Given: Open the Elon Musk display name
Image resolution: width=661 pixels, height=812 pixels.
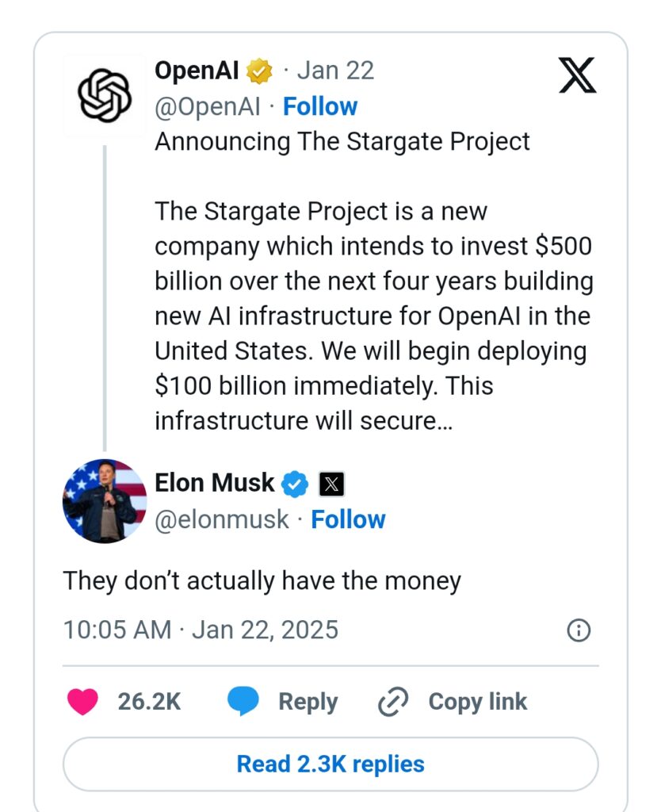Looking at the screenshot, I should (214, 483).
